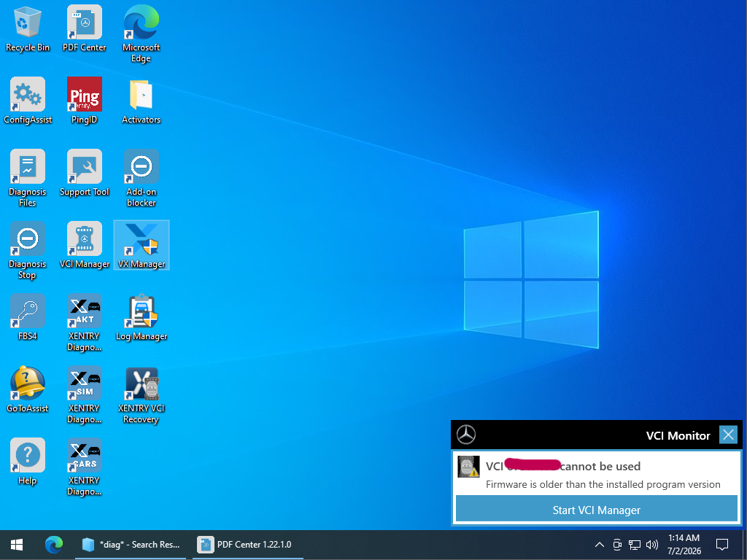The height and width of the screenshot is (560, 747).
Task: Select the PingID shortcut
Action: pyautogui.click(x=85, y=101)
